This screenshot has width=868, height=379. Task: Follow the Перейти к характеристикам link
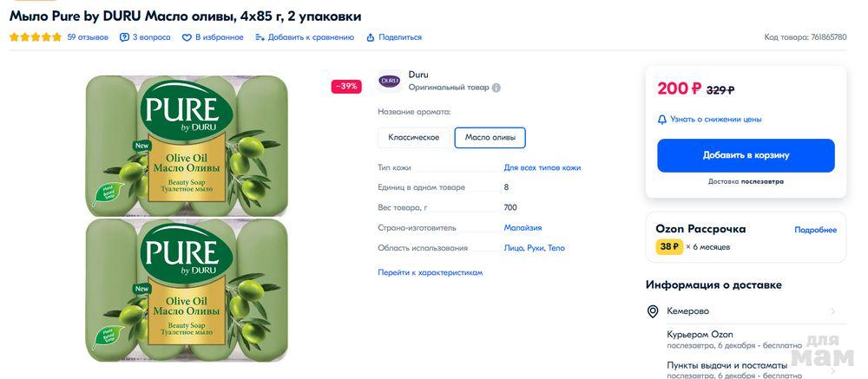click(430, 272)
